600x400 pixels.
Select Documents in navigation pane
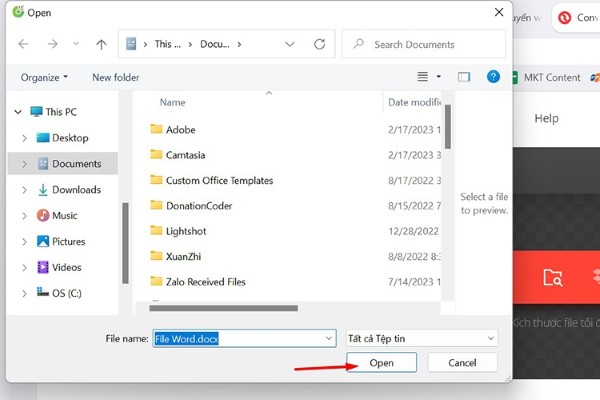77,164
